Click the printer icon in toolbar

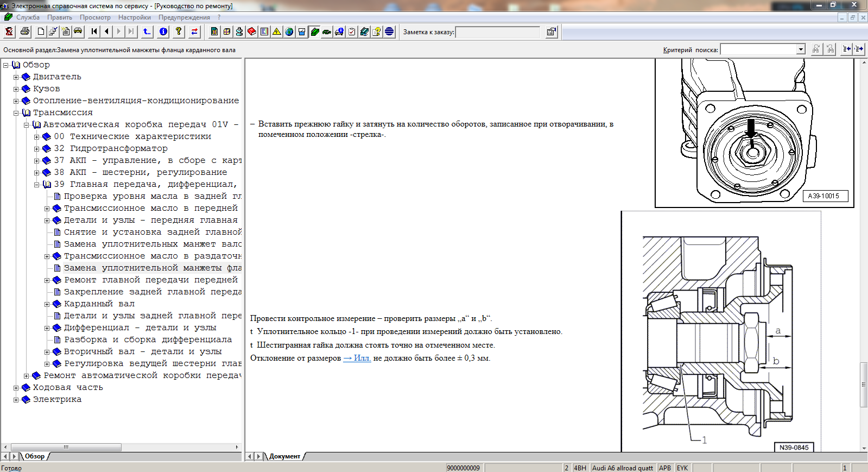[x=25, y=32]
